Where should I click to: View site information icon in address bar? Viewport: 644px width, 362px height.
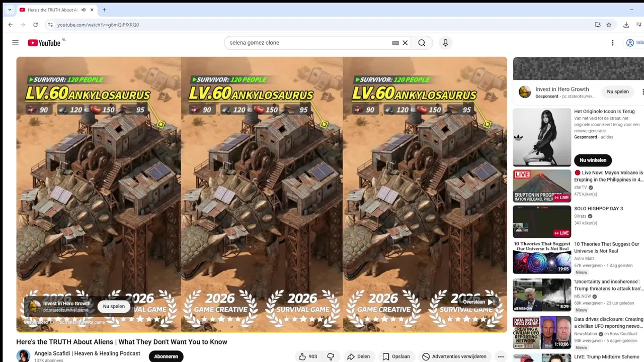point(50,25)
